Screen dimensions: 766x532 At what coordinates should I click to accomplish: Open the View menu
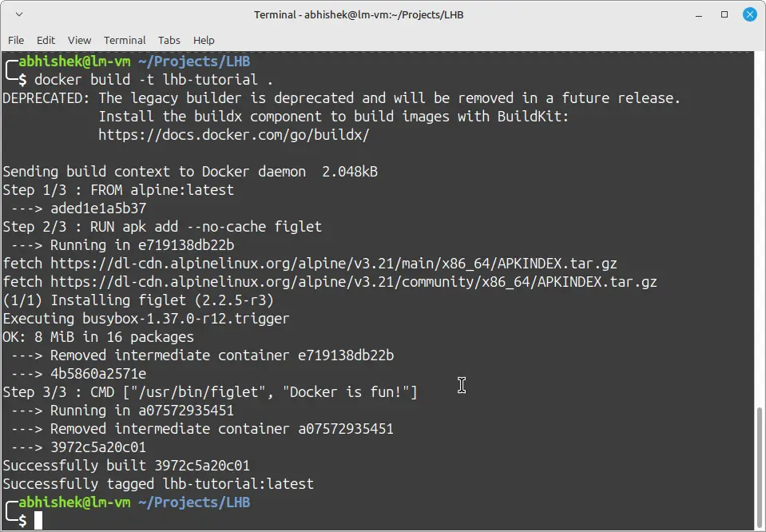tap(79, 40)
